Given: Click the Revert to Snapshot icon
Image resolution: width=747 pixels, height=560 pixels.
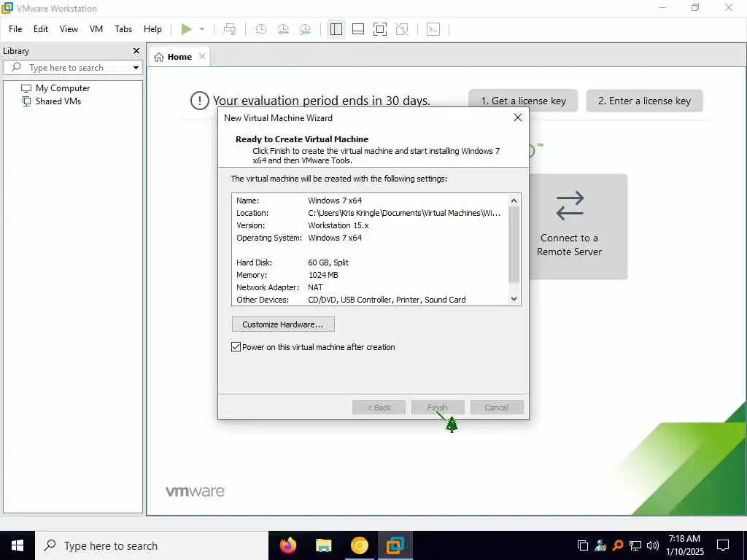Looking at the screenshot, I should [x=283, y=29].
